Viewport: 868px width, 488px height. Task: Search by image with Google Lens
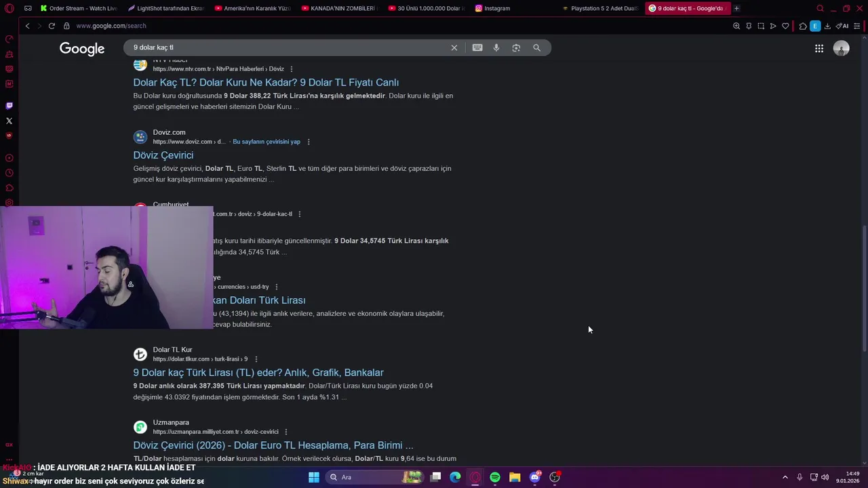click(x=516, y=47)
